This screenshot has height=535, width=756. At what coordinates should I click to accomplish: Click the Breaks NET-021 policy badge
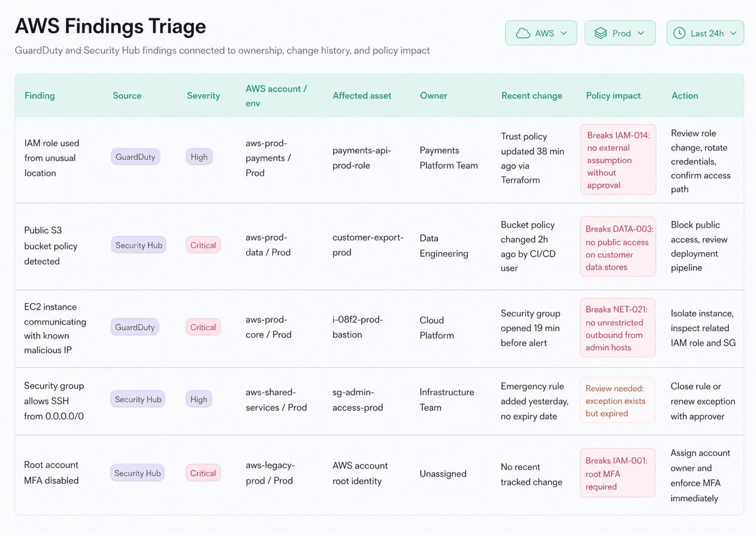(618, 328)
